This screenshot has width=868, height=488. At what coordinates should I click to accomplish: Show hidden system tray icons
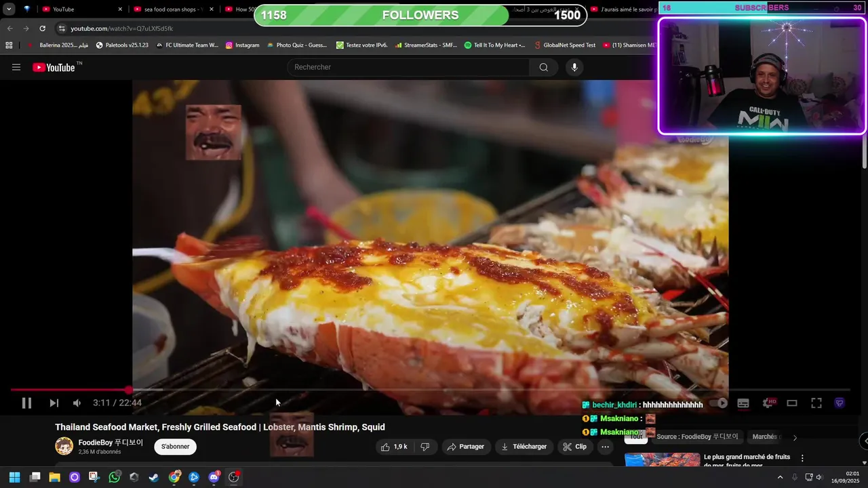pyautogui.click(x=780, y=477)
